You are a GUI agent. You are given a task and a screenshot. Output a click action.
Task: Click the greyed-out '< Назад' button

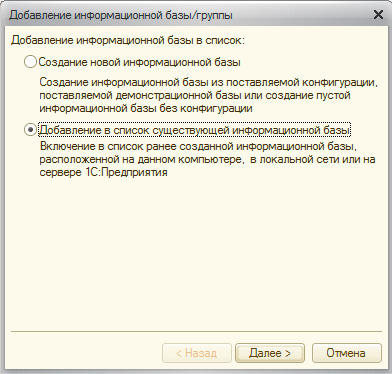(x=197, y=353)
